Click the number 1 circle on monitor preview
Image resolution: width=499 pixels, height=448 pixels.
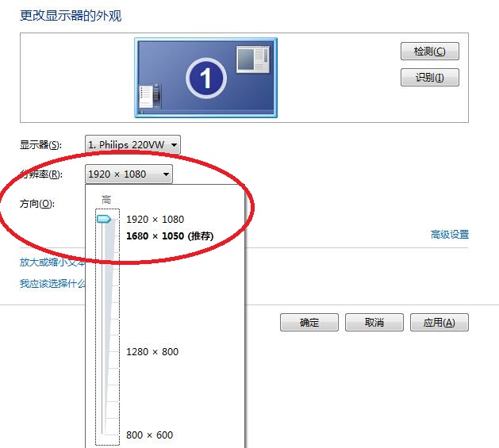click(206, 78)
